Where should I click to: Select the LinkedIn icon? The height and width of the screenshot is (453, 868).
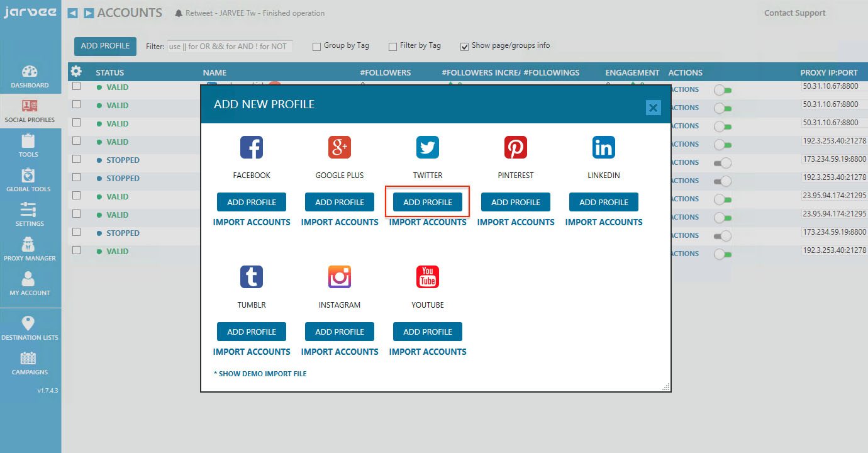click(604, 148)
